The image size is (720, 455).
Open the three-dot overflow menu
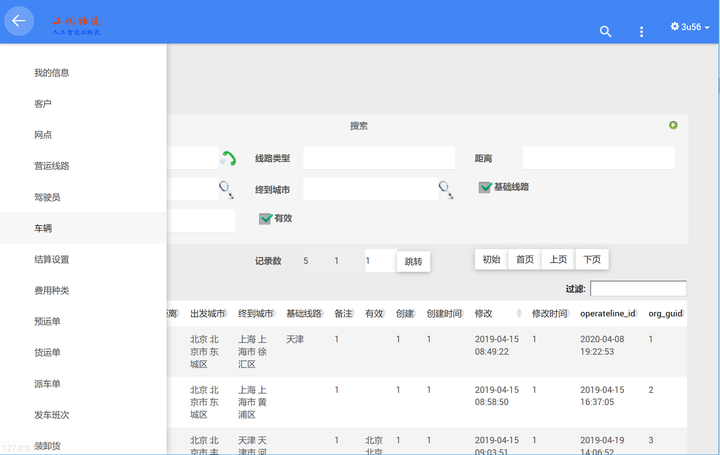pyautogui.click(x=641, y=31)
